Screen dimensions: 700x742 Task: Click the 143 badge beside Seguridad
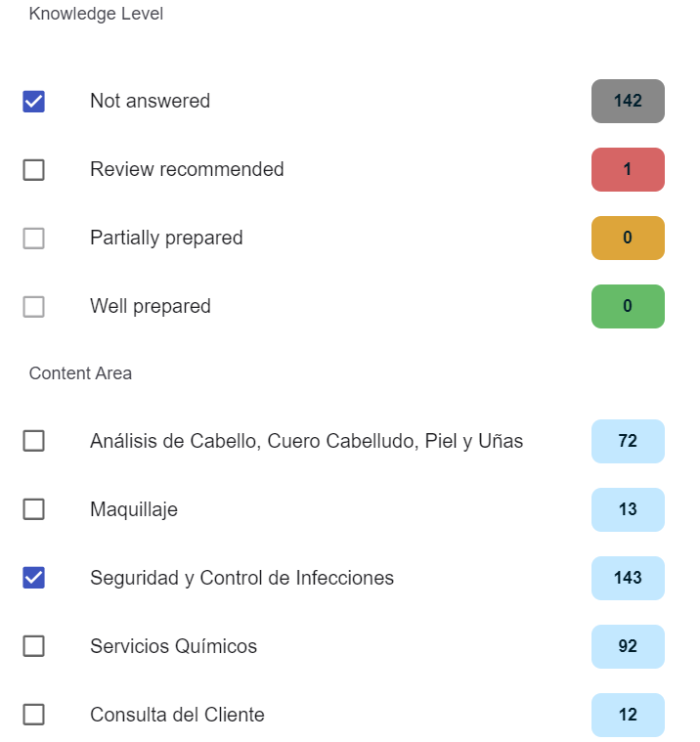tap(628, 578)
